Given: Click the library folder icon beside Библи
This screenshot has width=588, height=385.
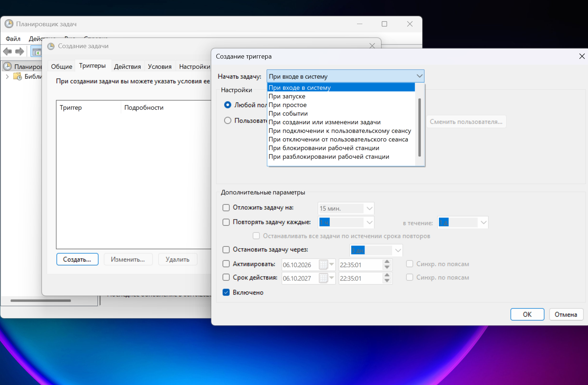Looking at the screenshot, I should pos(18,76).
